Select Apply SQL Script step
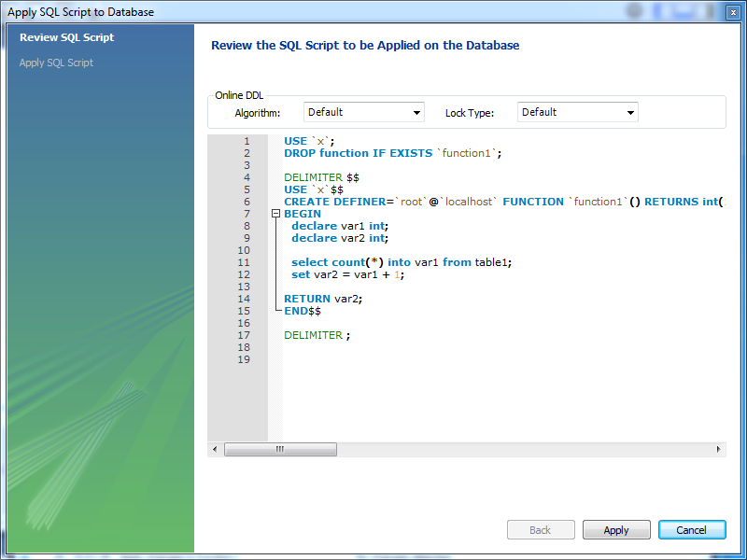 point(56,63)
